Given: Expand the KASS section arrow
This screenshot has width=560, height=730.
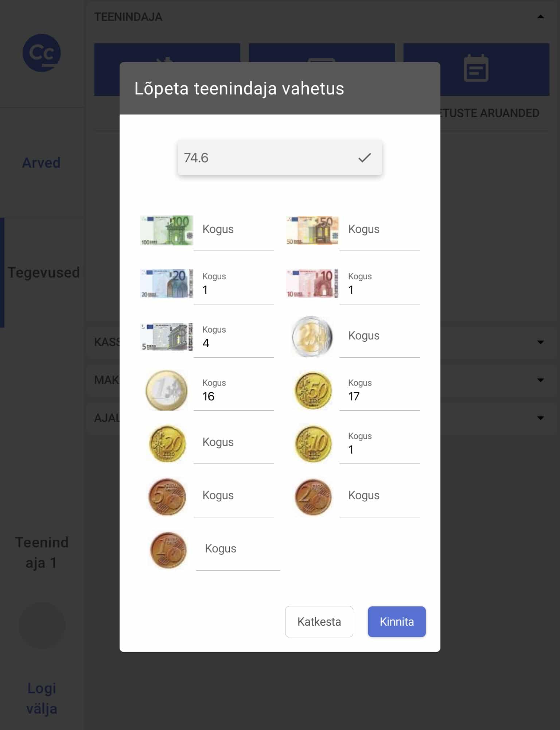Looking at the screenshot, I should click(540, 342).
